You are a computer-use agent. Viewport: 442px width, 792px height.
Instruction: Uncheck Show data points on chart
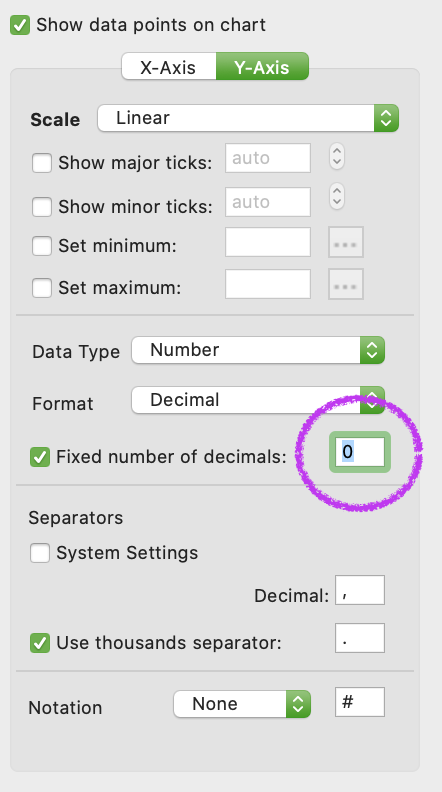coord(20,25)
